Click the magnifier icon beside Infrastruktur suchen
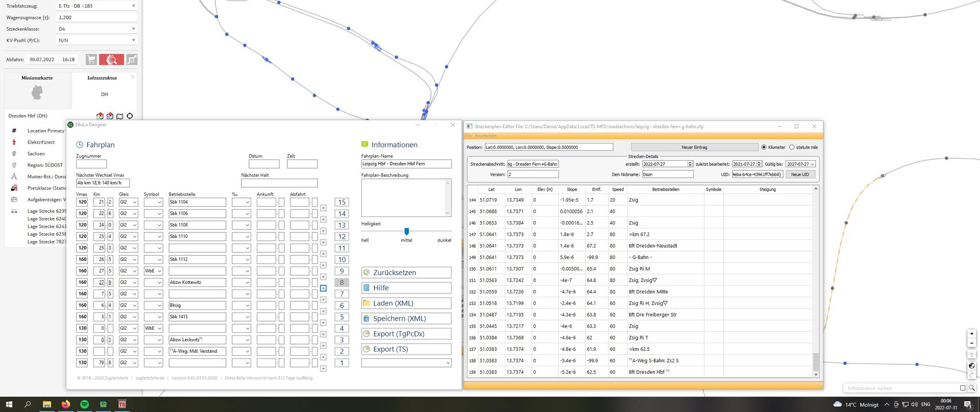The height and width of the screenshot is (412, 980). click(x=971, y=388)
